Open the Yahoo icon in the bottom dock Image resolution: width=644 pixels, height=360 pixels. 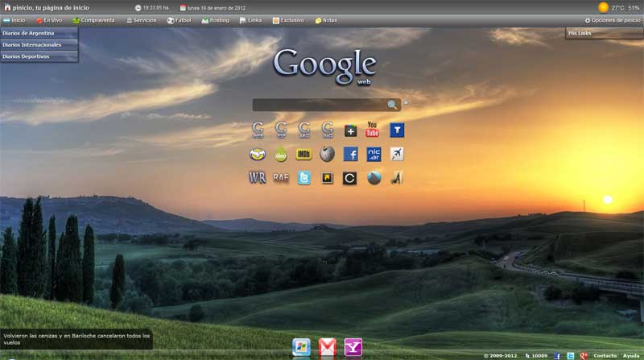[x=353, y=346]
